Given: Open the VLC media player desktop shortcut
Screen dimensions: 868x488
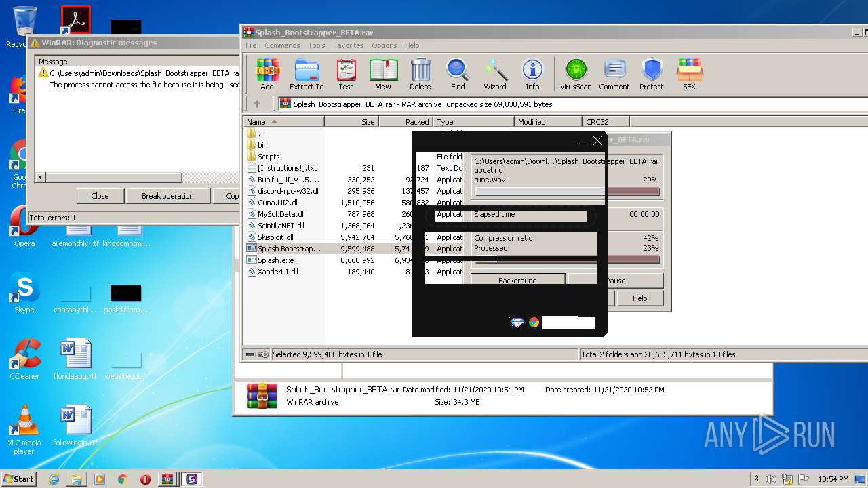Looking at the screenshot, I should [24, 430].
